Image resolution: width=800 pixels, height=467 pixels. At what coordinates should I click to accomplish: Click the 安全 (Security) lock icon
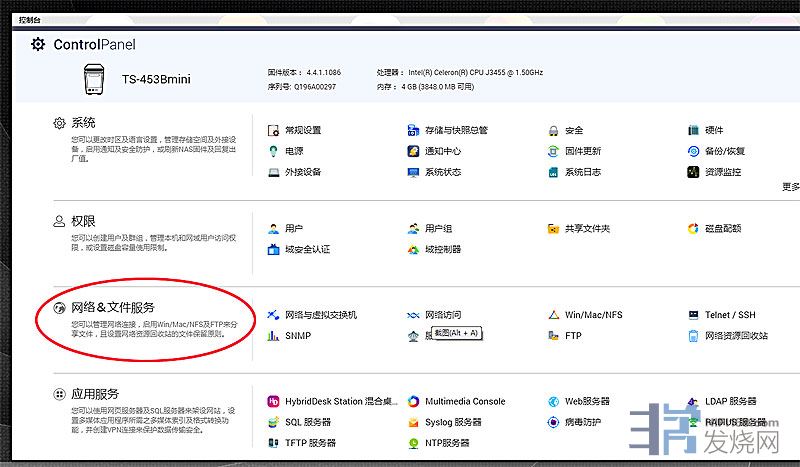[x=553, y=131]
